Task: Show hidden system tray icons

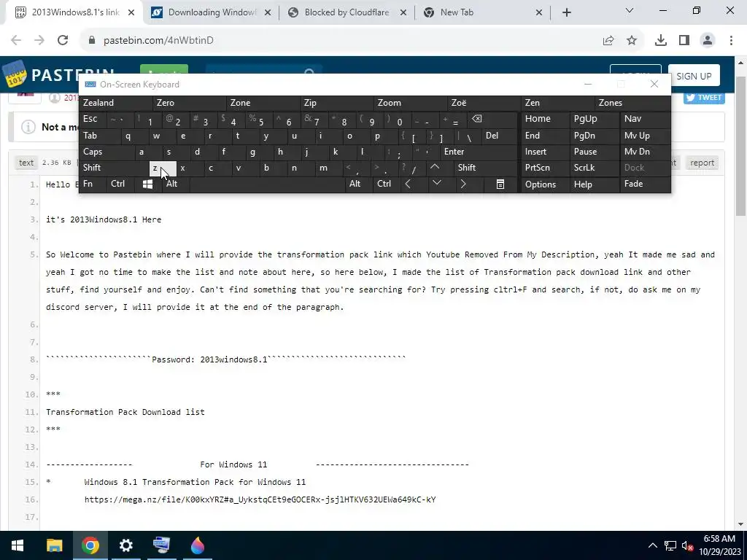Action: coord(653,545)
